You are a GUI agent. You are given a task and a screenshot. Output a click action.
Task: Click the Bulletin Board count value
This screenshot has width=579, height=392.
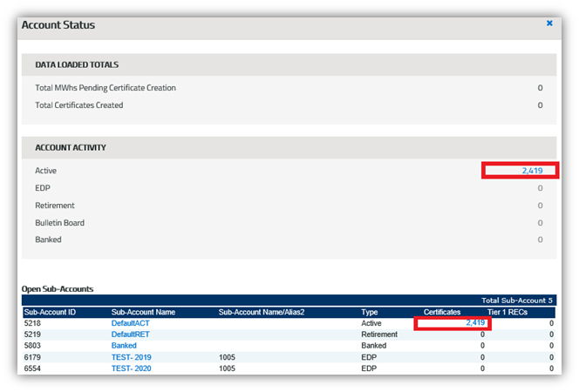click(540, 223)
